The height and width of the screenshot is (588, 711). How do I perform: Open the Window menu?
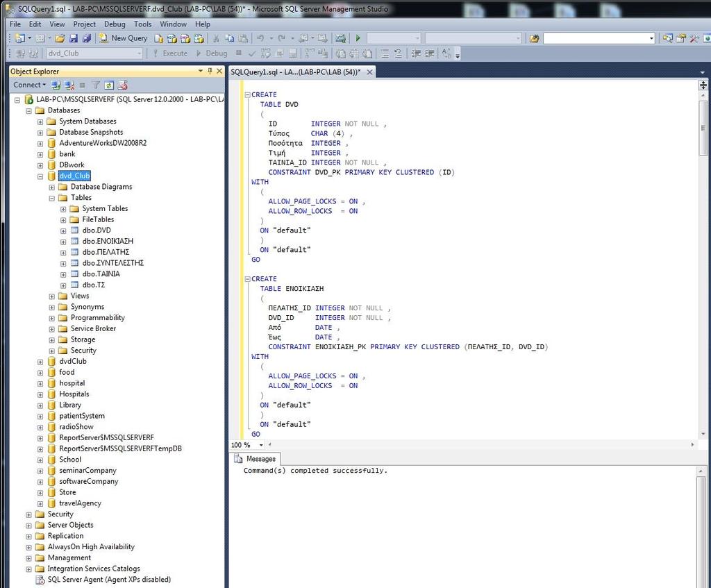173,24
